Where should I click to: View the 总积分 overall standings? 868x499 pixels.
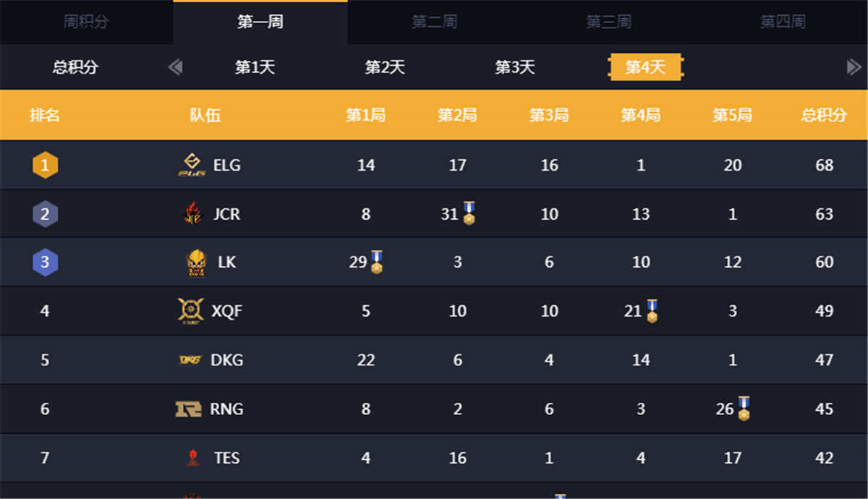(75, 67)
